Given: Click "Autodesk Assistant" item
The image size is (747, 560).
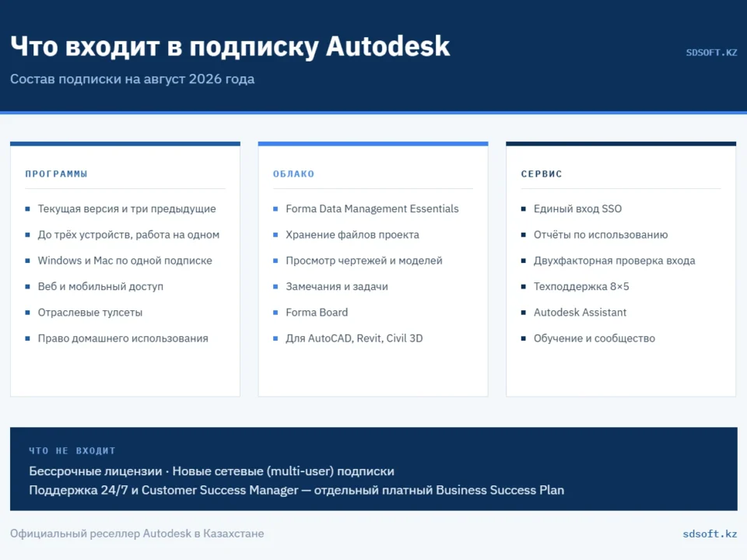Looking at the screenshot, I should 580,313.
